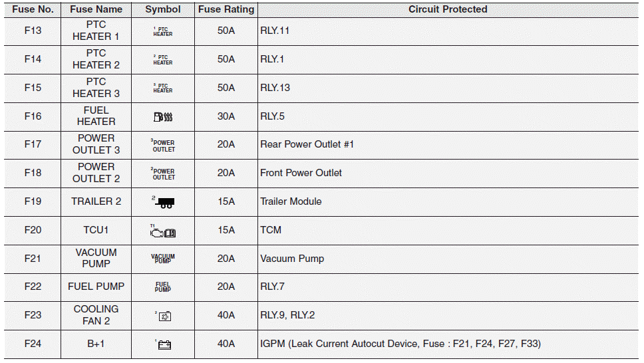The width and height of the screenshot is (644, 363).
Task: Click the cooling fan symbol icon
Action: (x=164, y=316)
